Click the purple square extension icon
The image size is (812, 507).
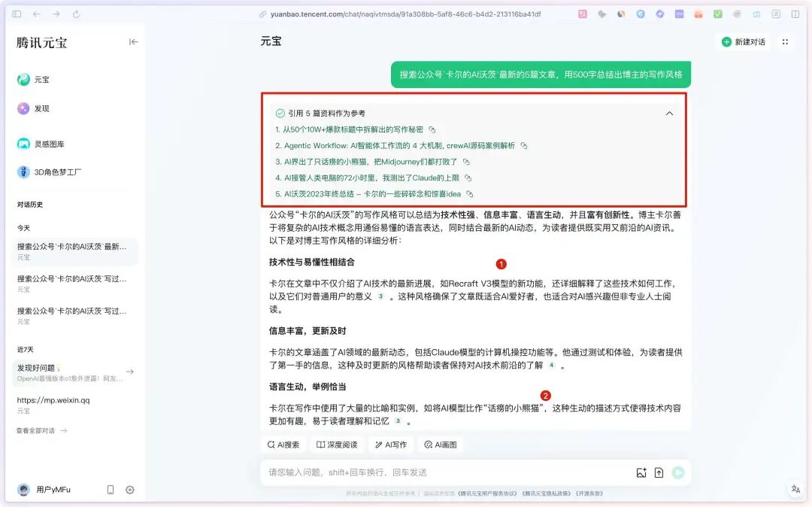679,14
